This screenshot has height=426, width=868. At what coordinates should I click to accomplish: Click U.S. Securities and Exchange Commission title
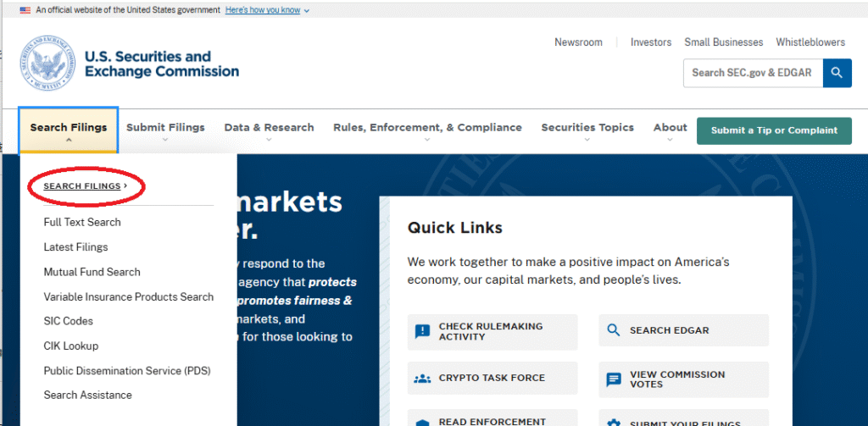tap(162, 64)
